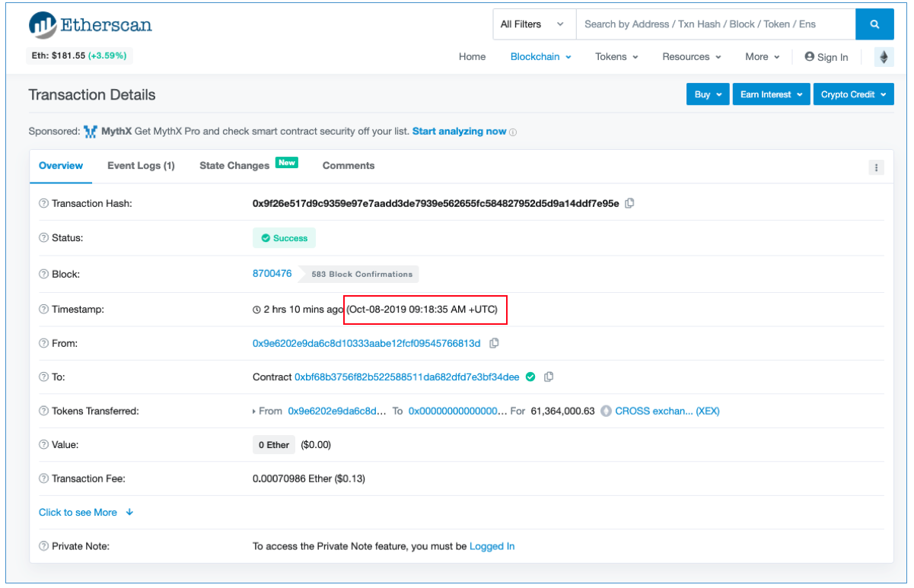
Task: Copy the From address
Action: (494, 343)
